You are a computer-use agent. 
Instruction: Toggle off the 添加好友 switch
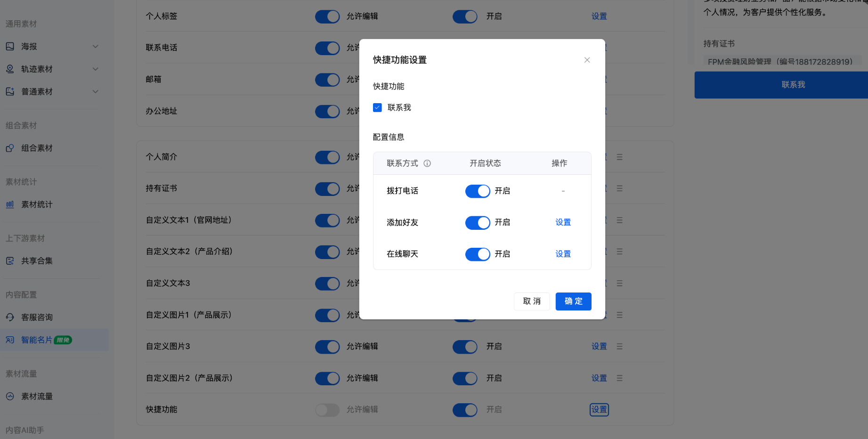[478, 222]
